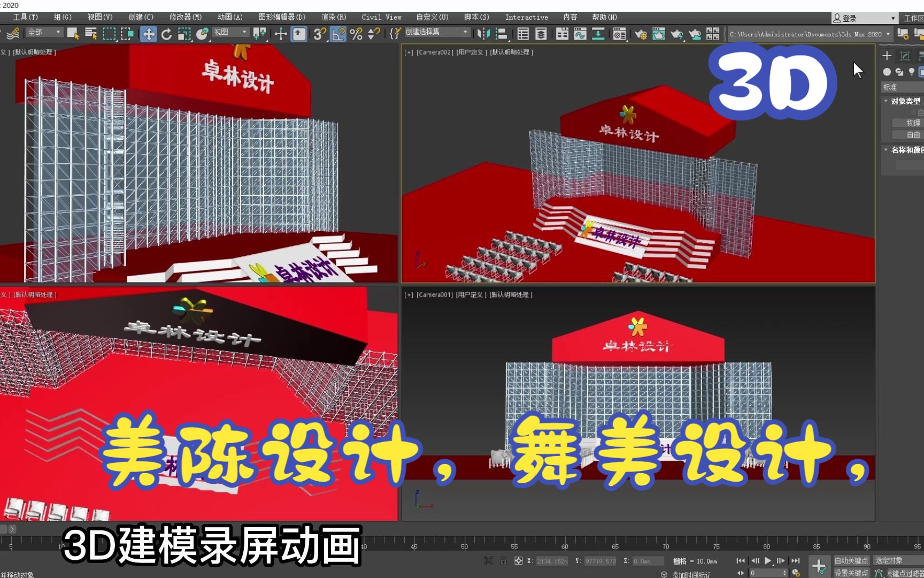Image resolution: width=924 pixels, height=578 pixels.
Task: Toggle the Scene Explorer icon
Action: [x=523, y=34]
